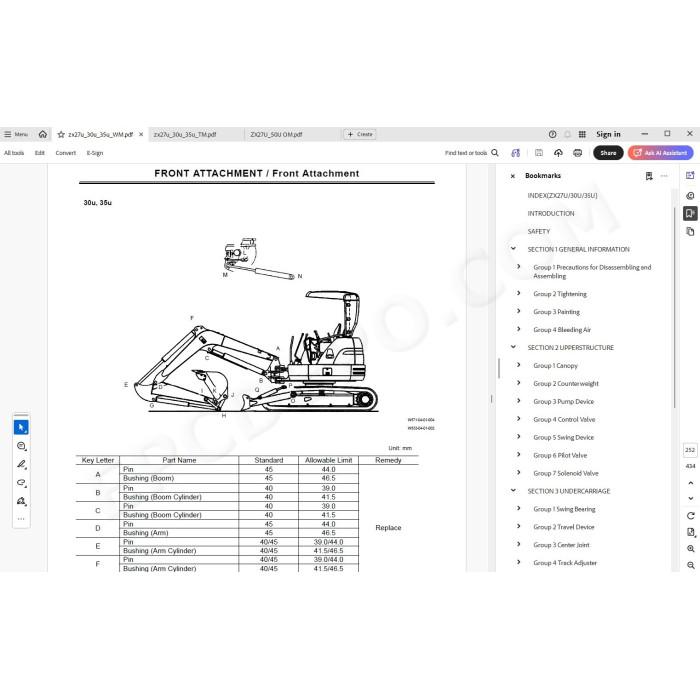The width and height of the screenshot is (700, 700).
Task: Click the Zoom out magnifier icon
Action: (x=691, y=565)
